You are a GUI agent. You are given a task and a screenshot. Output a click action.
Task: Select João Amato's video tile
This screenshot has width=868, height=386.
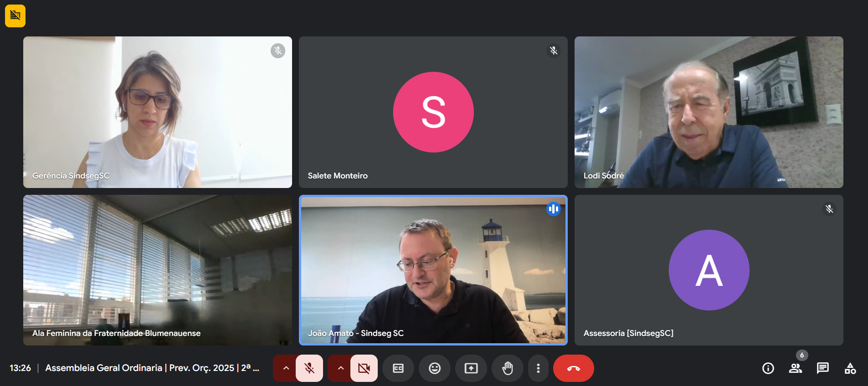pyautogui.click(x=433, y=270)
